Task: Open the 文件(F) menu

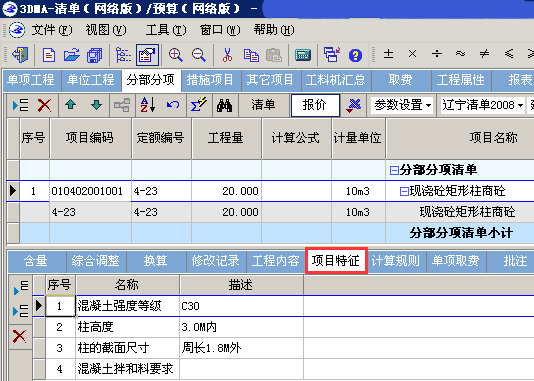Action: (x=52, y=30)
